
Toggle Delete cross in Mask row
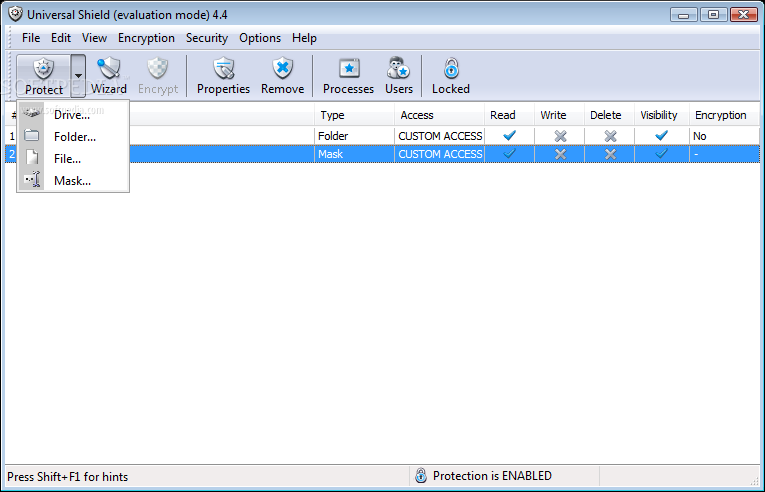click(610, 154)
